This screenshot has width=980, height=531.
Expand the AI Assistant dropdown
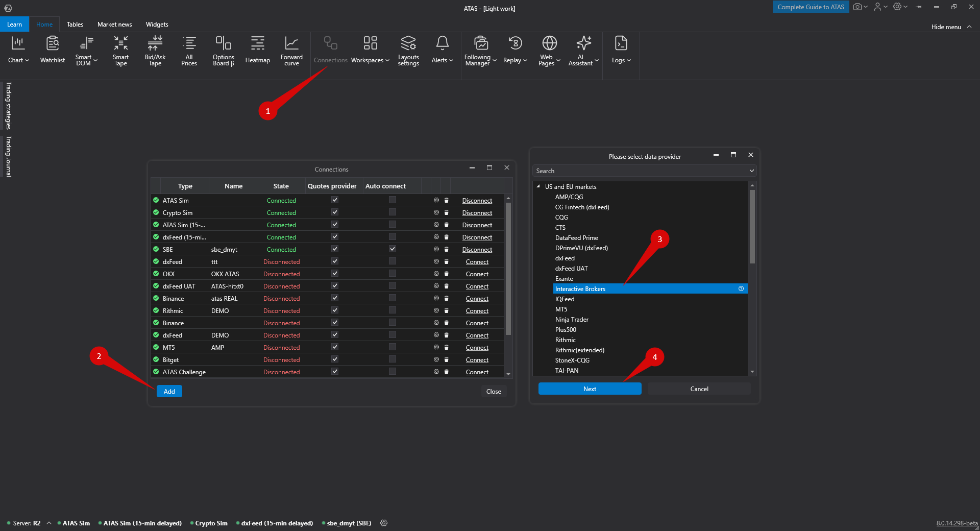click(x=584, y=50)
